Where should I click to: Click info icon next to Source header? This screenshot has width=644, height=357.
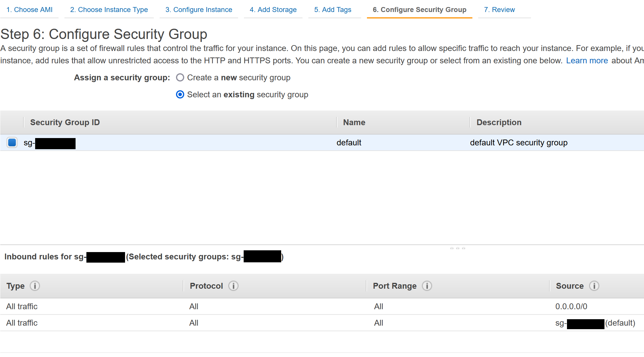pyautogui.click(x=594, y=286)
